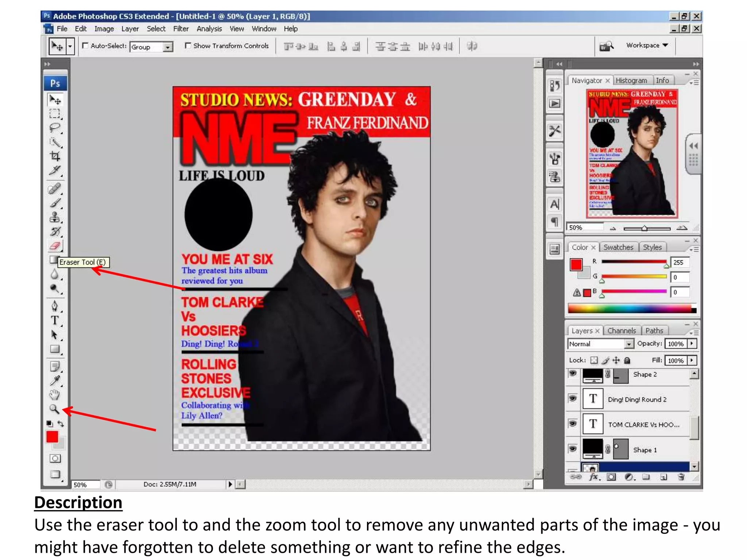Image resolution: width=747 pixels, height=560 pixels.
Task: Select the Dodge tool
Action: pos(55,289)
